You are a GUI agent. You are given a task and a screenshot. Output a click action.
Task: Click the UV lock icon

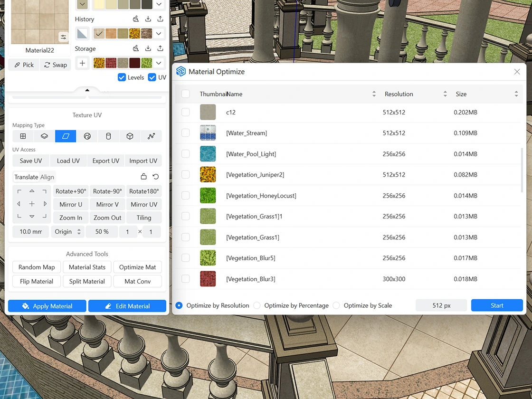143,177
